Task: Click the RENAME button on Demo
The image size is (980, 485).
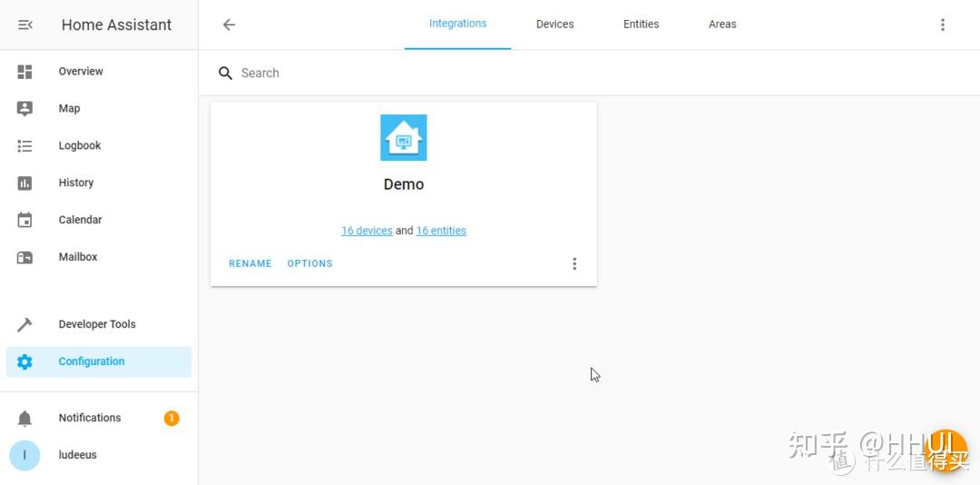Action: pos(250,263)
